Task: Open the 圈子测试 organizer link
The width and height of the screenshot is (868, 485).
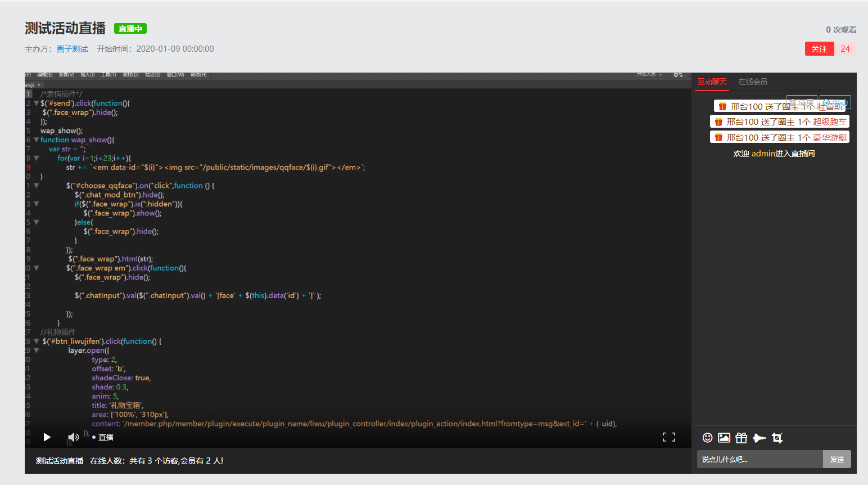Action: pos(72,49)
